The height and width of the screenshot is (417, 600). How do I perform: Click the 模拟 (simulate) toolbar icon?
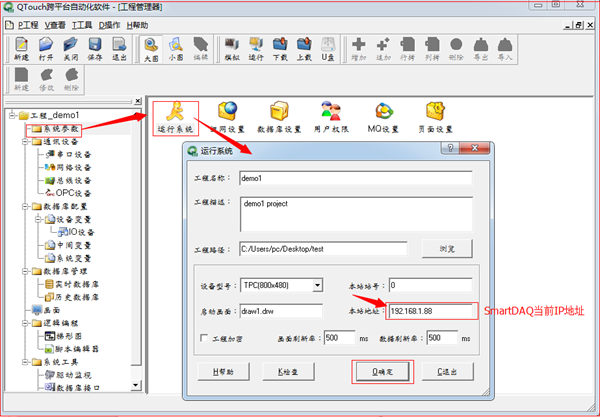pyautogui.click(x=231, y=49)
